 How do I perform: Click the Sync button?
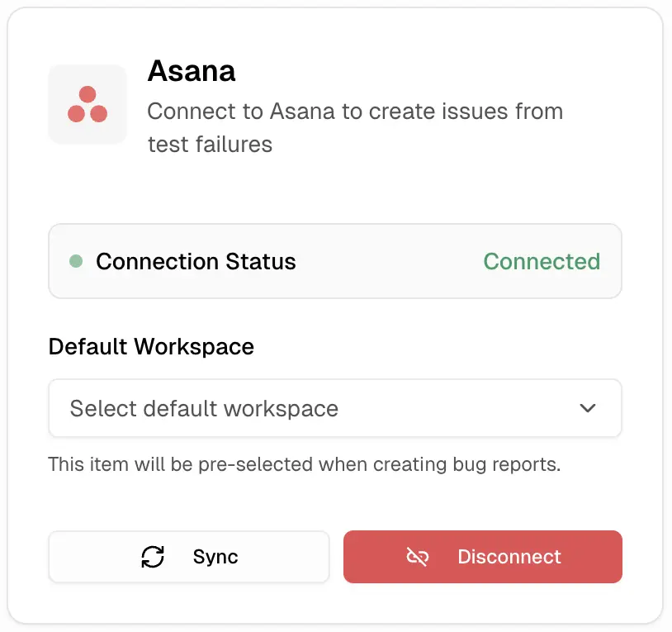(189, 557)
